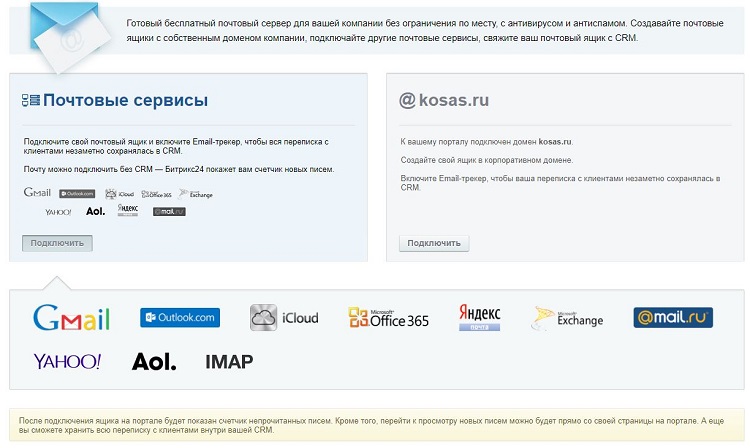Viewport: 750px width, 448px height.
Task: Pick the large Aol. logo
Action: (154, 361)
